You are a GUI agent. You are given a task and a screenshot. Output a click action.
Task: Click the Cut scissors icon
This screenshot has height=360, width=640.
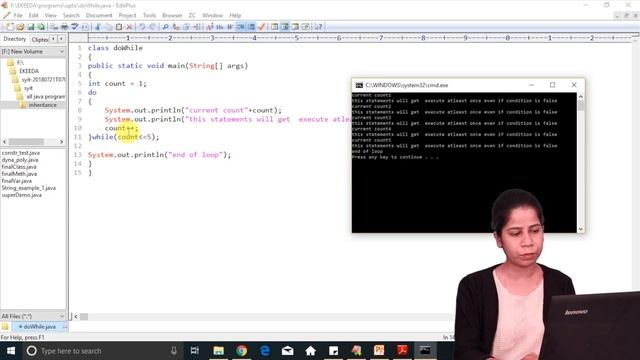pyautogui.click(x=98, y=27)
